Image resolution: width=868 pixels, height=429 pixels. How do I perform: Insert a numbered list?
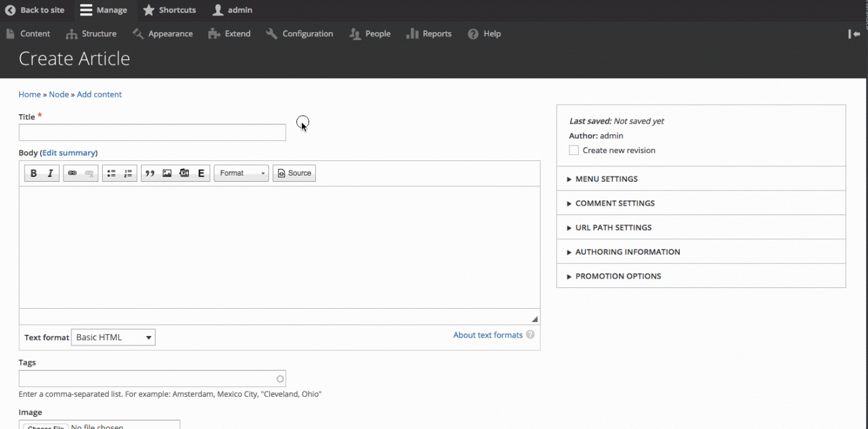click(x=128, y=173)
